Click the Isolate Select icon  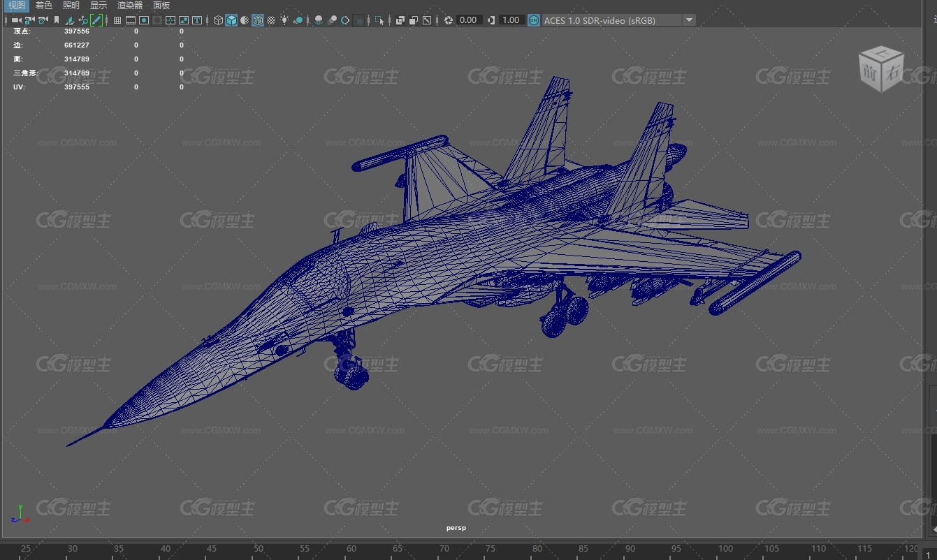[x=379, y=20]
